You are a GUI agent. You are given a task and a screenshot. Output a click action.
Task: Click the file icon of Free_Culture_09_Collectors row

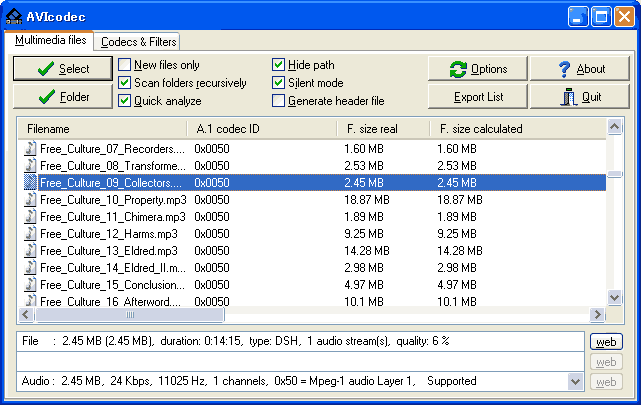click(30, 183)
